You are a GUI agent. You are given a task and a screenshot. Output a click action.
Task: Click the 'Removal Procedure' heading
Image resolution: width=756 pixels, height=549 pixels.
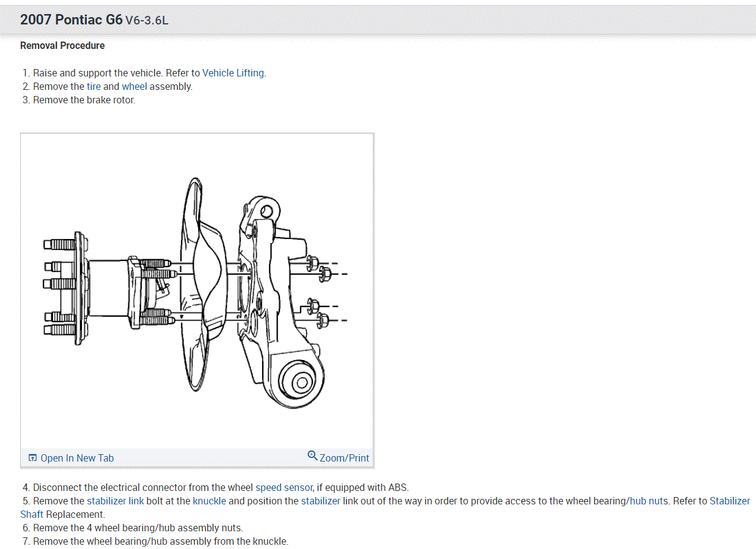(x=62, y=45)
